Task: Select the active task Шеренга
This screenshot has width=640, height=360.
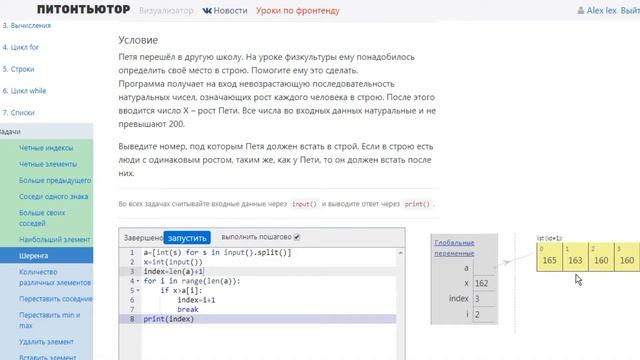Action: (47, 256)
